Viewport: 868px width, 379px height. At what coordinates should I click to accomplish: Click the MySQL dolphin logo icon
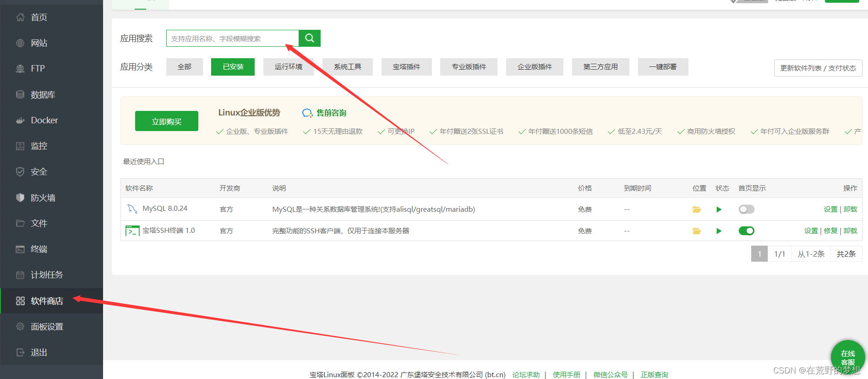point(132,209)
